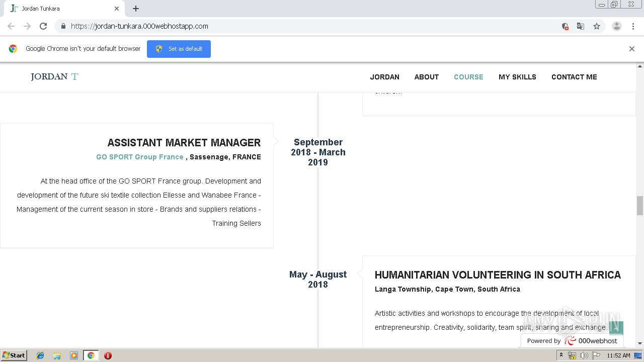Click the Training Sellers text line
The width and height of the screenshot is (644, 362).
pyautogui.click(x=236, y=223)
